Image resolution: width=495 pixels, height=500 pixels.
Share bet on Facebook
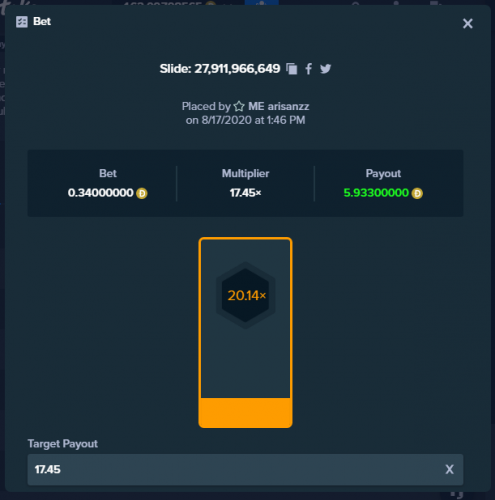(x=309, y=69)
